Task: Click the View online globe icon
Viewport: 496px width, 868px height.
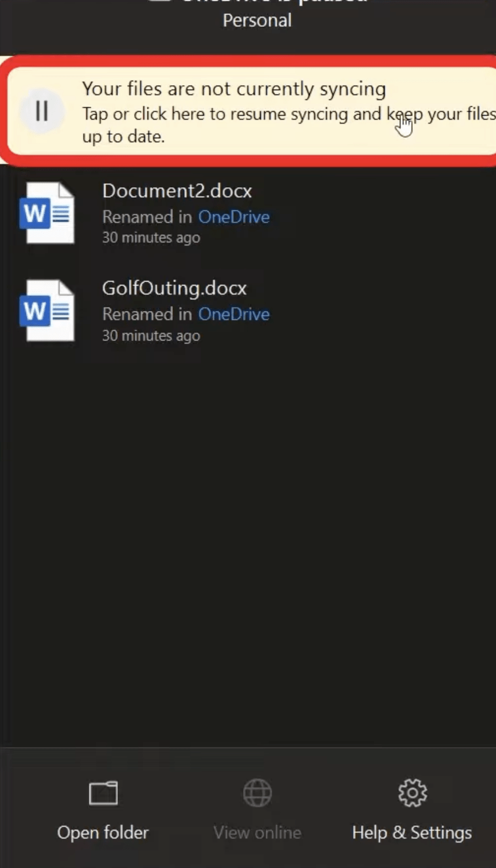Action: click(x=258, y=793)
